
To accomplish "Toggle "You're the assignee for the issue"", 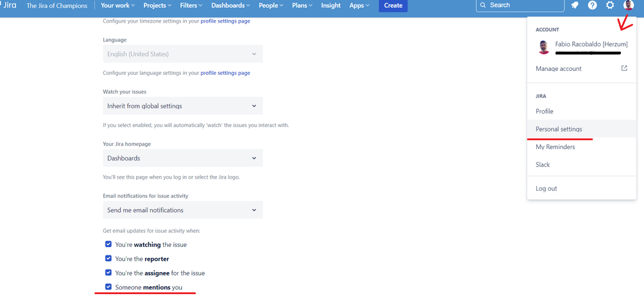I will [x=108, y=273].
